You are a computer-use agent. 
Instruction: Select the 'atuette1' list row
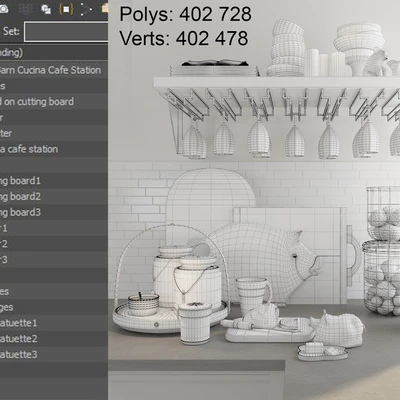click(54, 323)
